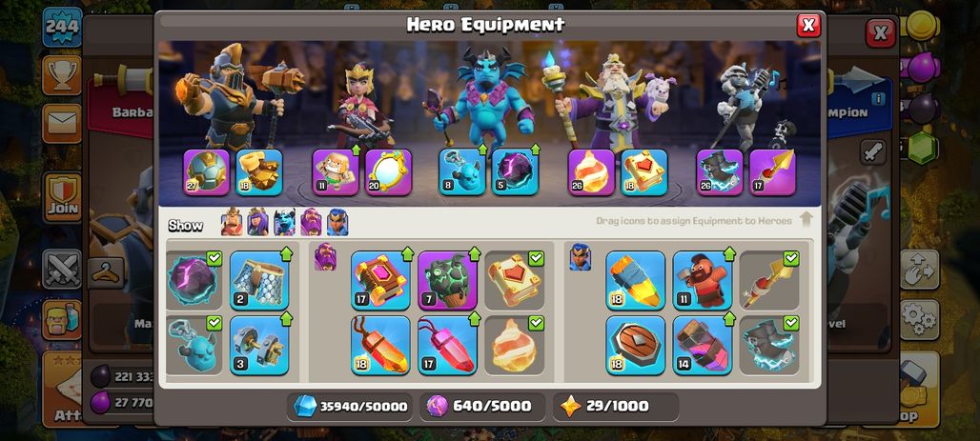Close the Hero Equipment window
The height and width of the screenshot is (441, 980).
pyautogui.click(x=808, y=25)
